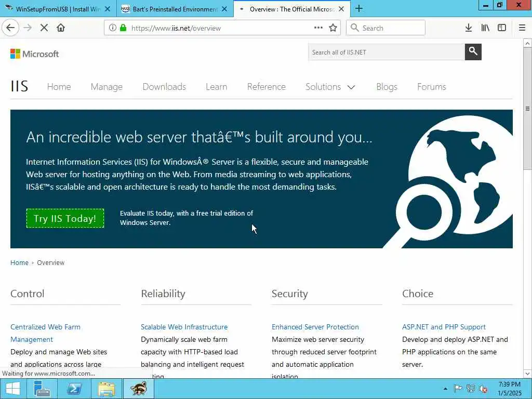Open Centralized Web Farm Management link
This screenshot has width=532, height=399.
(46, 333)
